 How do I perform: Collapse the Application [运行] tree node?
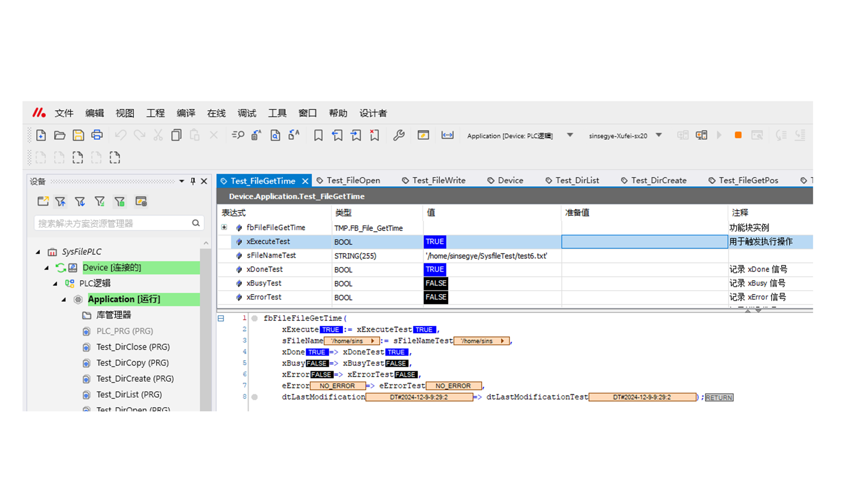coord(64,300)
